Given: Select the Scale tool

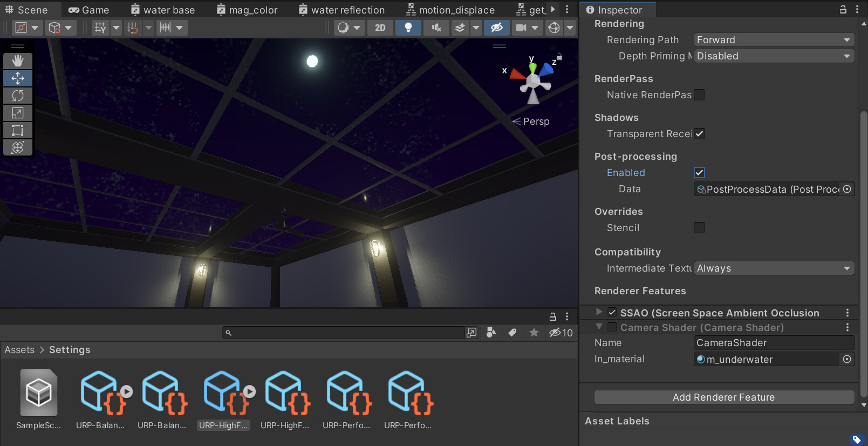Looking at the screenshot, I should tap(18, 113).
